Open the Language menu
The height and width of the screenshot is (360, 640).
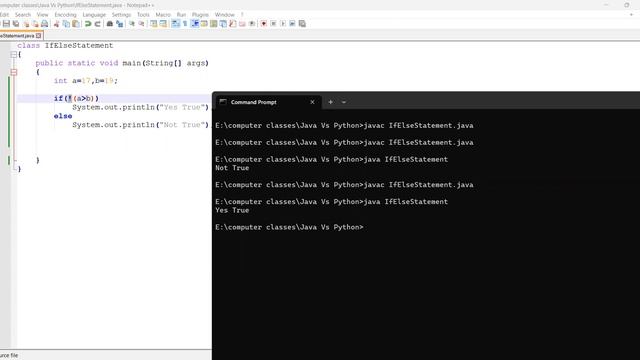94,15
